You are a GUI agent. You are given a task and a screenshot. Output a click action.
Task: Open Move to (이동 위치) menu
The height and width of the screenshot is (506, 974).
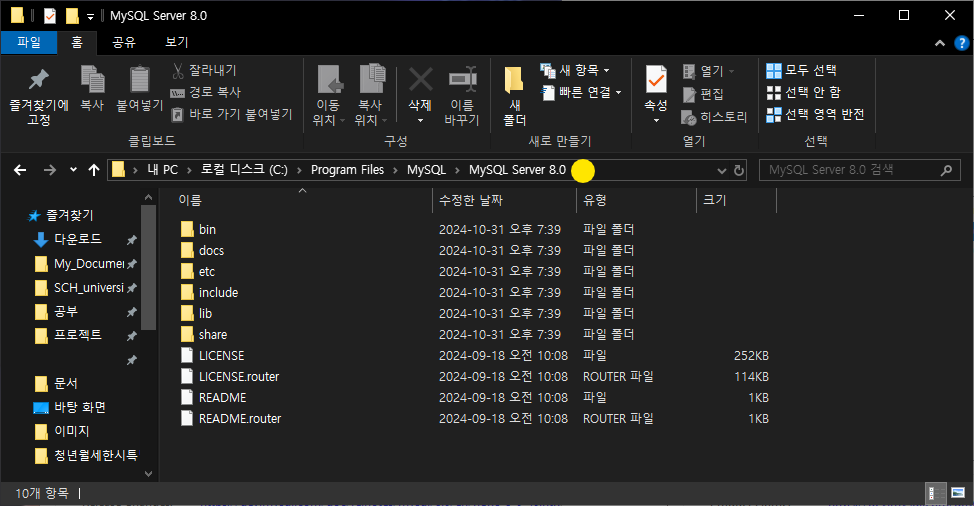tap(329, 95)
